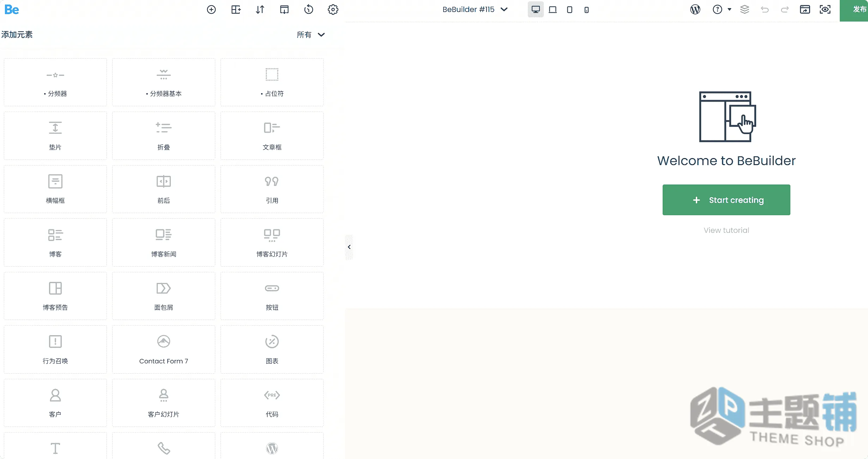
Task: Add the 前后 before-after element
Action: tap(164, 189)
